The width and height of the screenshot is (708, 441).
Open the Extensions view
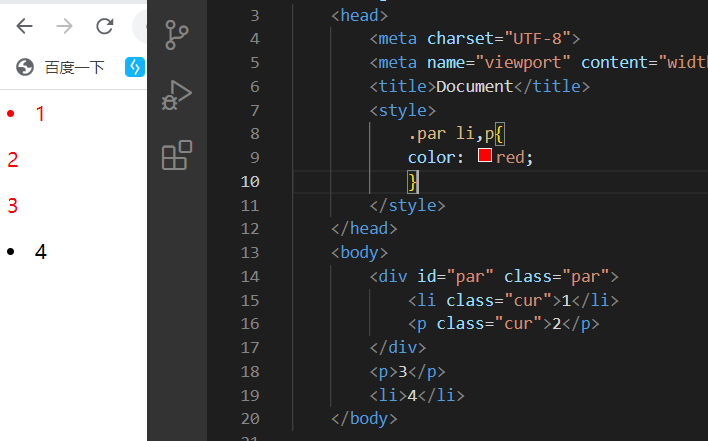pyautogui.click(x=177, y=156)
